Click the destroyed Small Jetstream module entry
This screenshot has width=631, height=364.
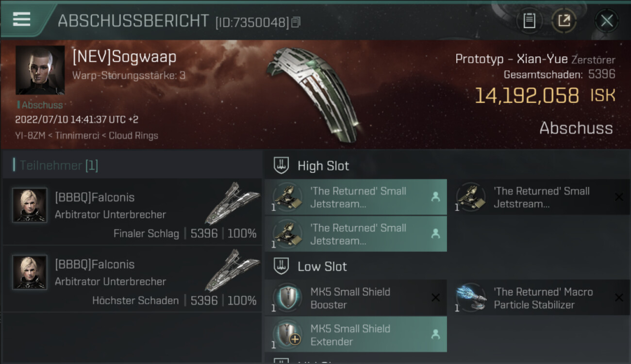(539, 197)
